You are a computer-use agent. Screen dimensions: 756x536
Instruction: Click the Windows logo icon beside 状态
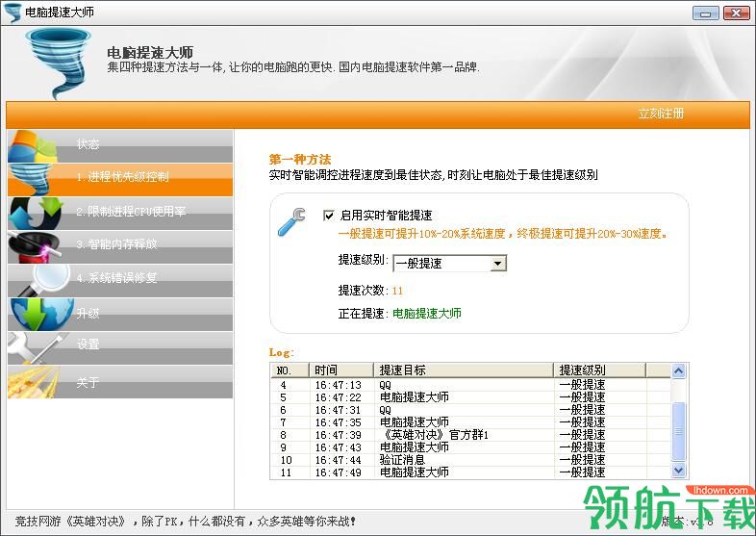pyautogui.click(x=33, y=146)
